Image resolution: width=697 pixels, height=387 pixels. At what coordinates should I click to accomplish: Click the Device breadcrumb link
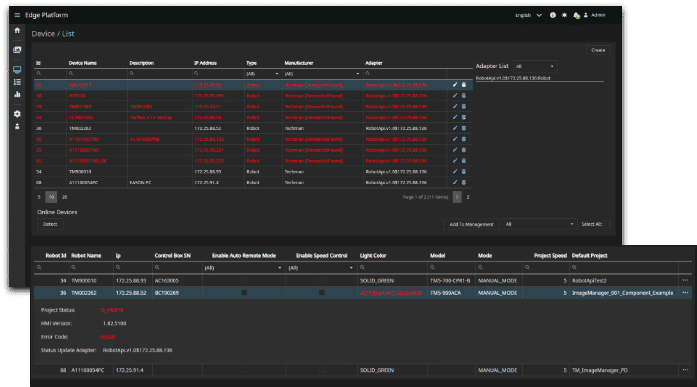(x=43, y=34)
